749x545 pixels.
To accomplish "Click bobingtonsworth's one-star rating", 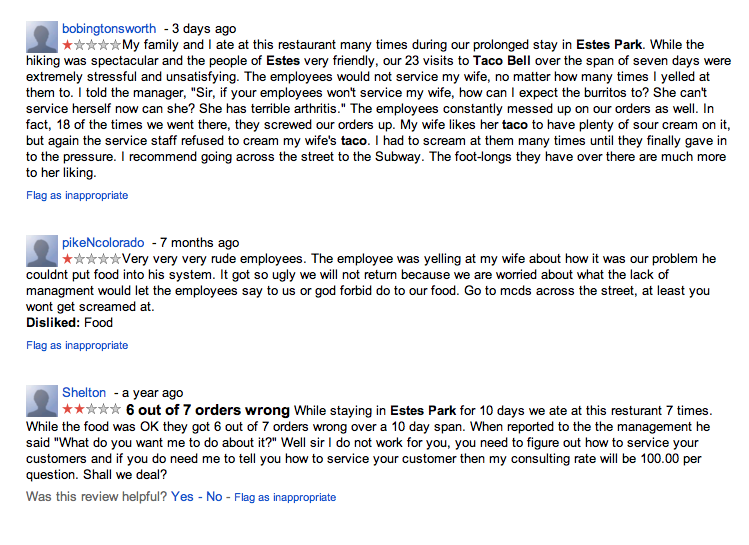I will (x=91, y=45).
